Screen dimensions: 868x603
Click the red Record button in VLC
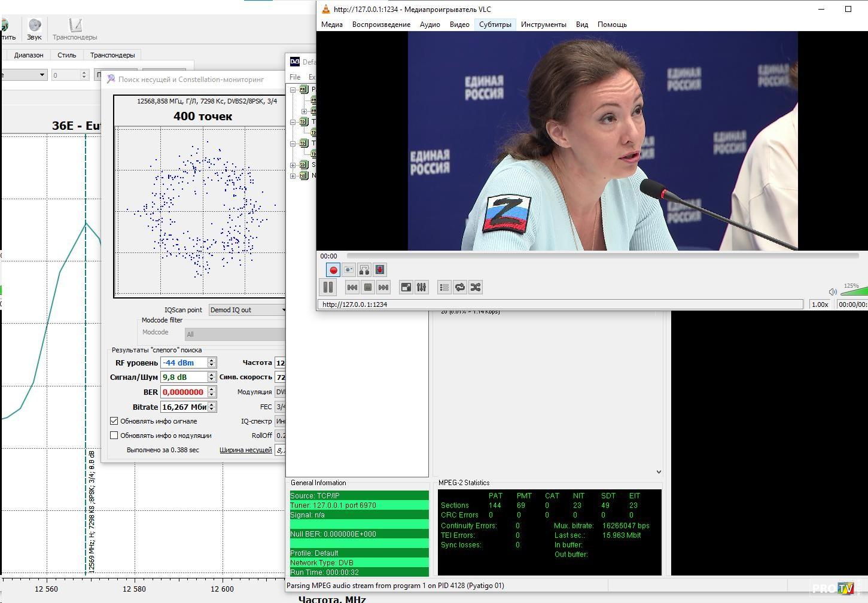pyautogui.click(x=333, y=270)
